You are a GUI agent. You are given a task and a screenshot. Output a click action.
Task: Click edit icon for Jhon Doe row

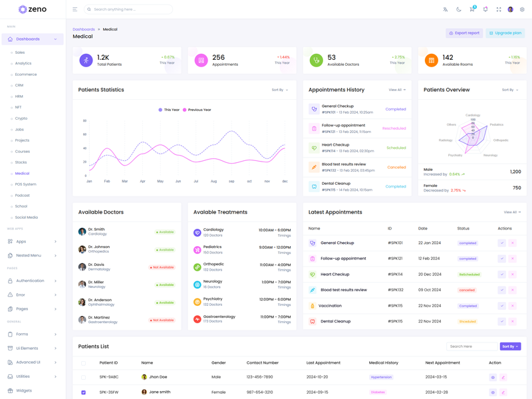pos(503,377)
